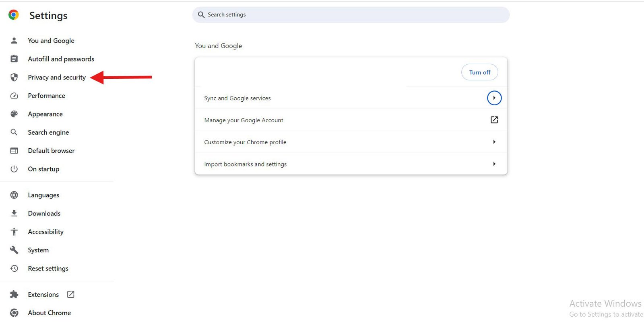Click the shield icon for Privacy and security

(x=14, y=77)
